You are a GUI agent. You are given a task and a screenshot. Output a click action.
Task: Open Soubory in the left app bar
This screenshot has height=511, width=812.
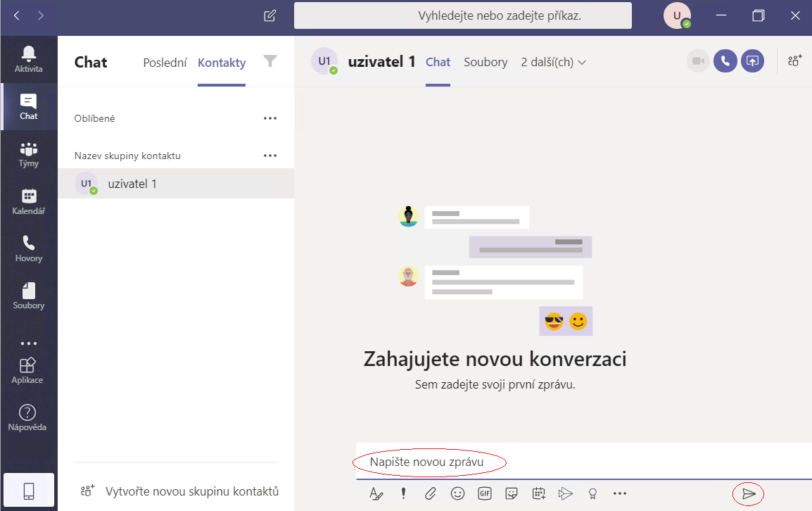point(28,296)
